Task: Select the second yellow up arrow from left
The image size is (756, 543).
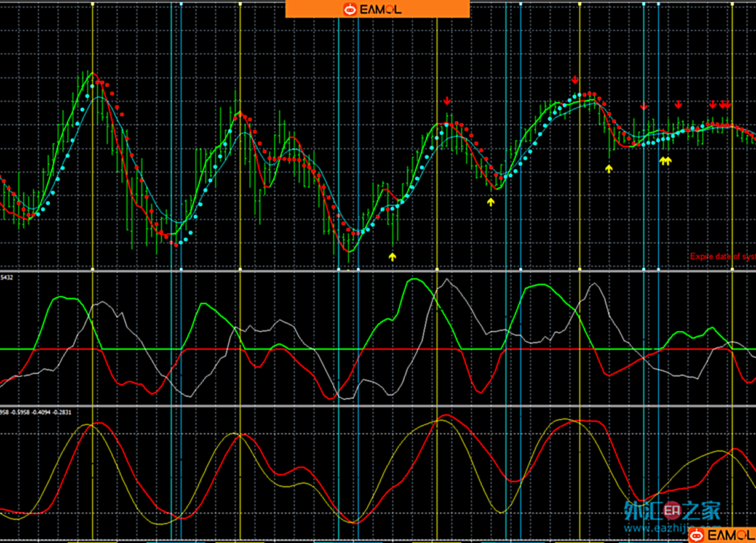Action: (x=491, y=201)
